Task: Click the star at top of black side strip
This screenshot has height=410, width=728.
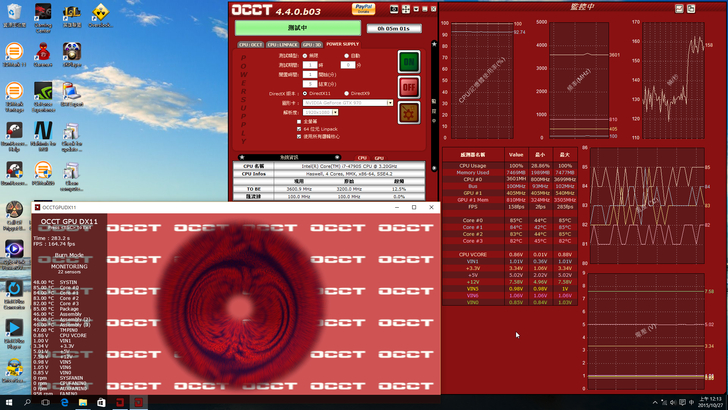Action: pyautogui.click(x=434, y=44)
